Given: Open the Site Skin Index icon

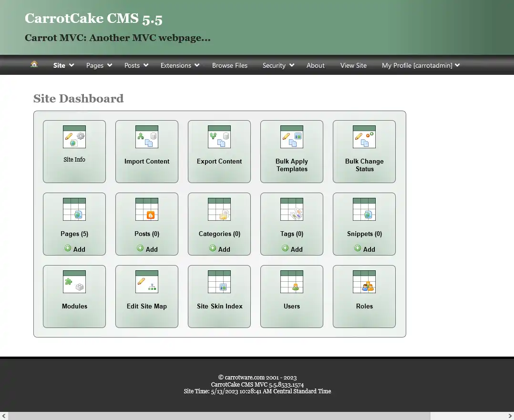Looking at the screenshot, I should 219,282.
